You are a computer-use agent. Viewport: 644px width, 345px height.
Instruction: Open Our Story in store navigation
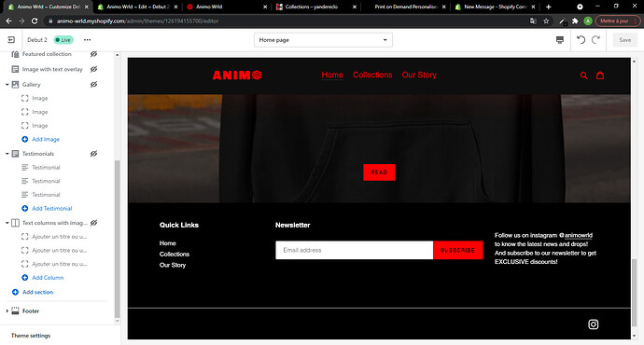click(x=419, y=76)
